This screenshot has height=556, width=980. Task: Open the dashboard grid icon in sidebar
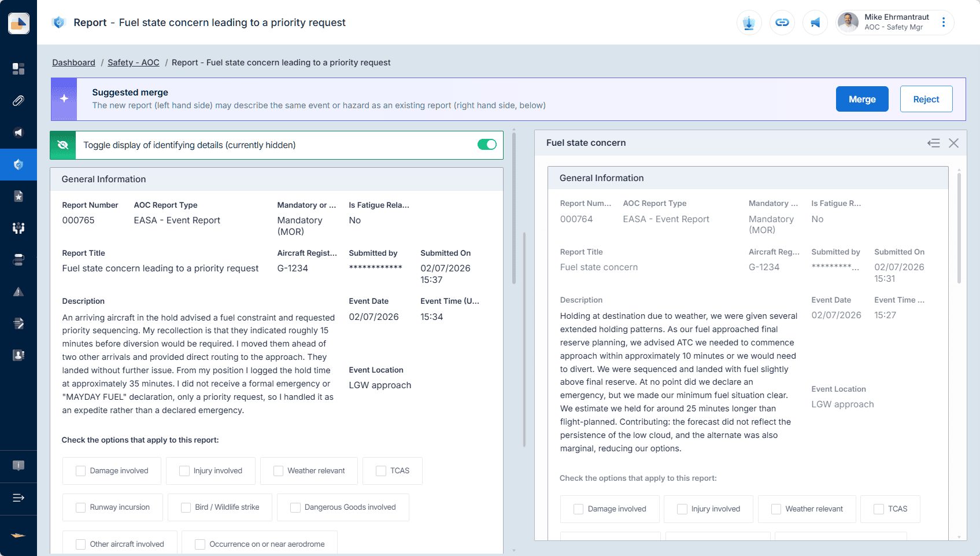[19, 69]
